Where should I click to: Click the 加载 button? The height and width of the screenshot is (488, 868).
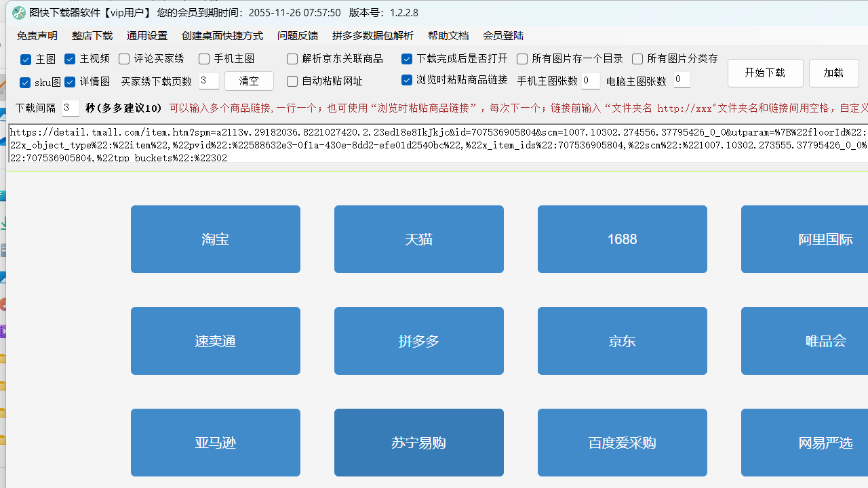[833, 73]
